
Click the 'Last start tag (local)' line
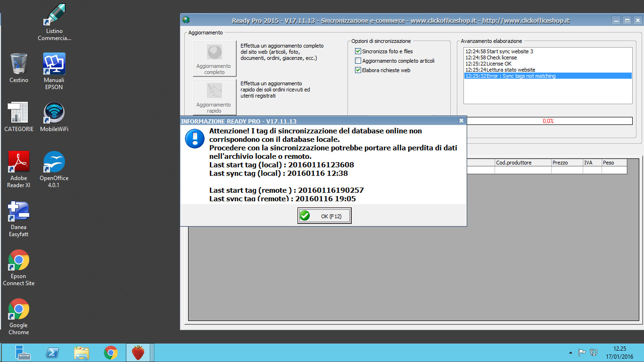[x=281, y=165]
